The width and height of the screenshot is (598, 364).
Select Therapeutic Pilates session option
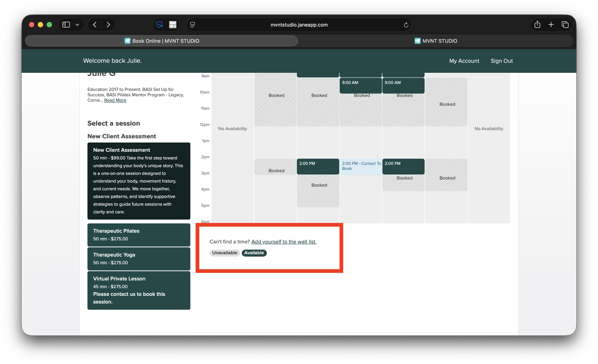(x=138, y=235)
